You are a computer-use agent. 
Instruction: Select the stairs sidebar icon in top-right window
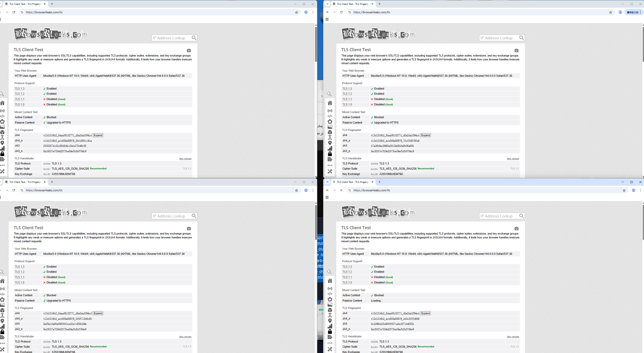pyautogui.click(x=330, y=148)
